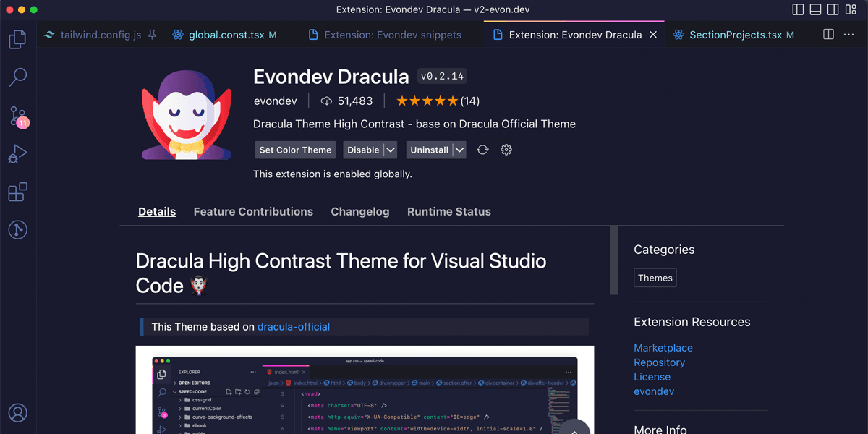Open Source Control view with 11 badge
Screen dimensions: 868x434
pos(18,116)
